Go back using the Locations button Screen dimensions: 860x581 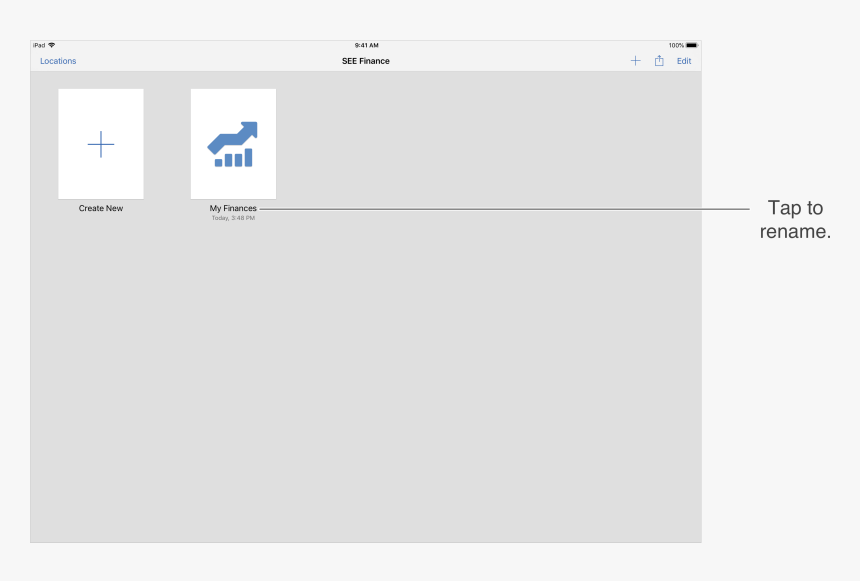coord(58,61)
